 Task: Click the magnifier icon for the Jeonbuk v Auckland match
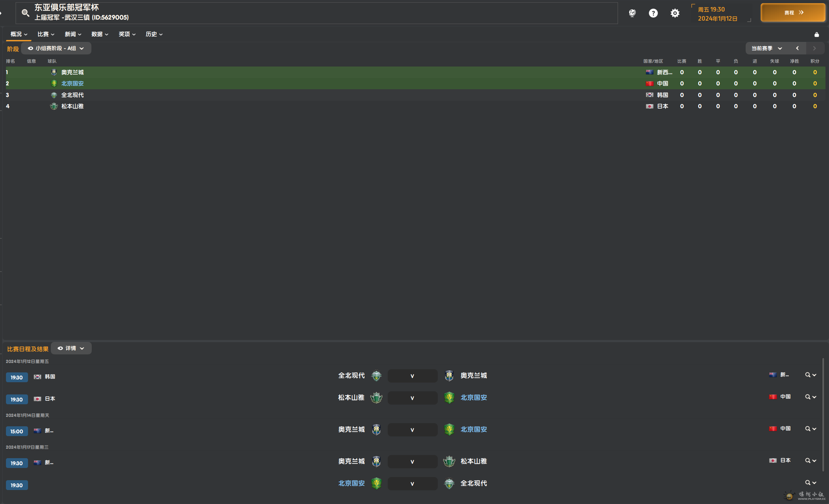pos(807,375)
